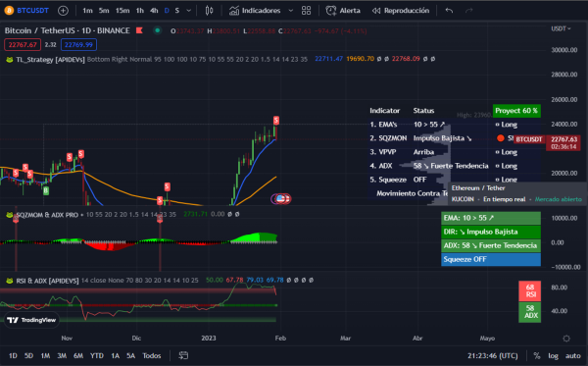Select the 1h timeframe
Image resolution: width=588 pixels, height=366 pixels.
[140, 11]
